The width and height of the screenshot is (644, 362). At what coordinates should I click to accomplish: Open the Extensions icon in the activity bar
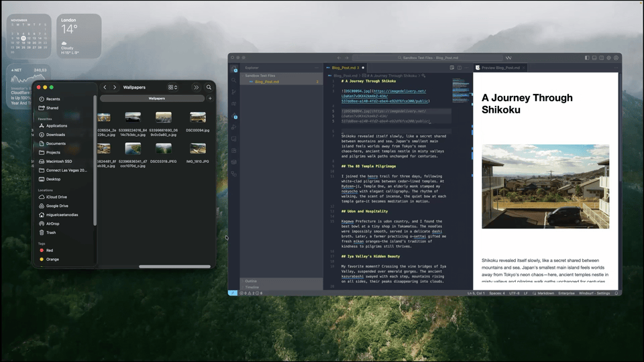tap(233, 151)
